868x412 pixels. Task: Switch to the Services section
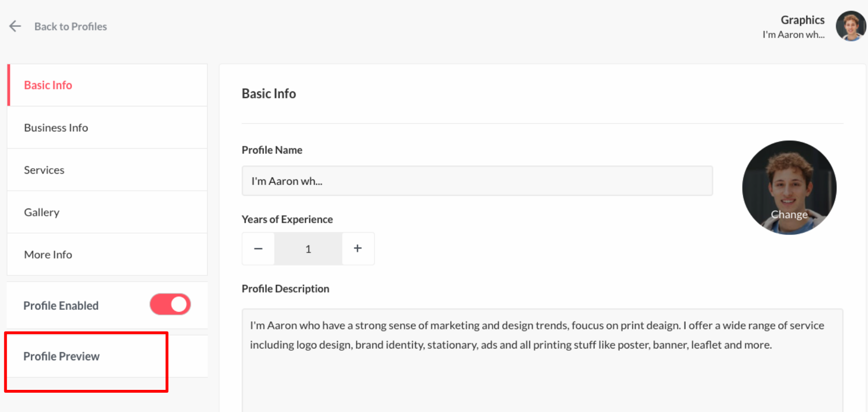[x=107, y=170]
